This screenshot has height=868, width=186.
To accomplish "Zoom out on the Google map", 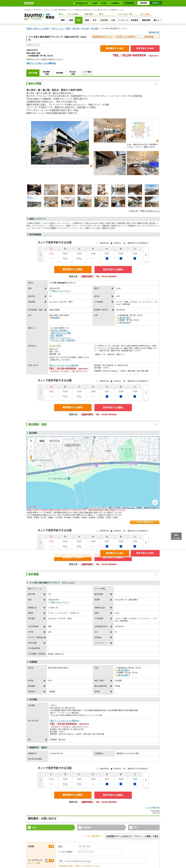I will tap(31, 447).
